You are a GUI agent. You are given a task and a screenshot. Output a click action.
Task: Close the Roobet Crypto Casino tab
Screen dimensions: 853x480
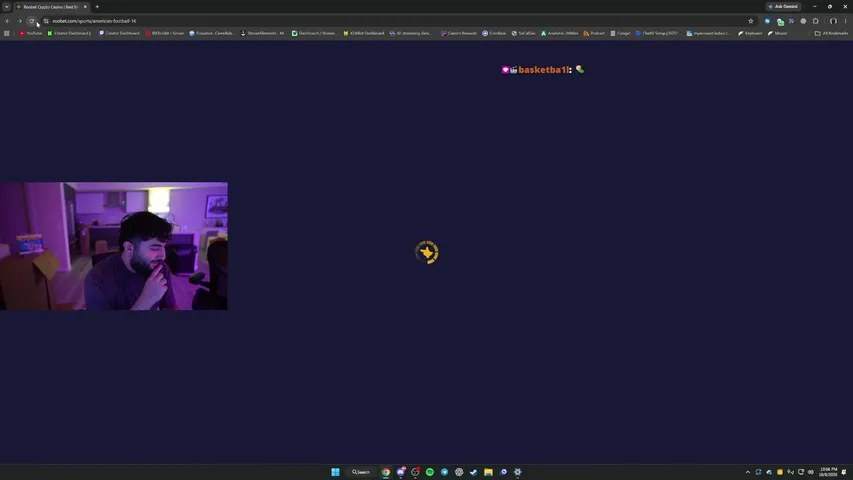click(x=85, y=7)
